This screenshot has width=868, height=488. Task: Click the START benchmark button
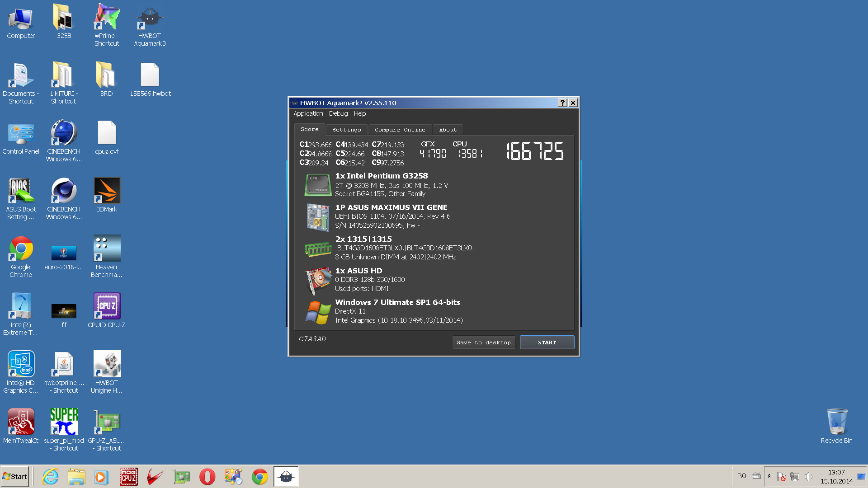[x=547, y=343]
